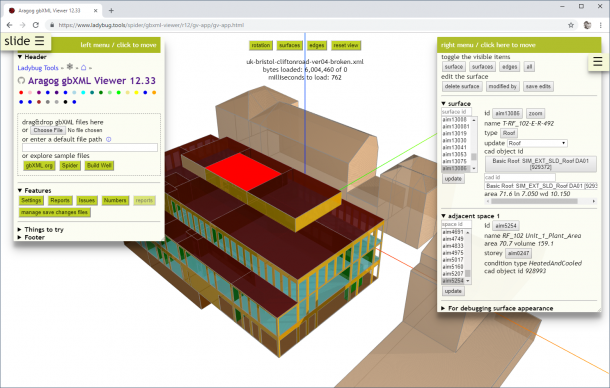Viewport: 610px width, 388px height.
Task: Click the GitHub octocat icon
Action: (21, 81)
